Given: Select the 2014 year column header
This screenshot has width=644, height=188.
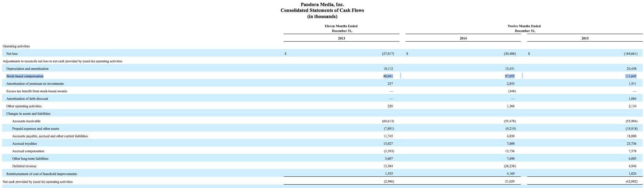Looking at the screenshot, I should pyautogui.click(x=463, y=38).
